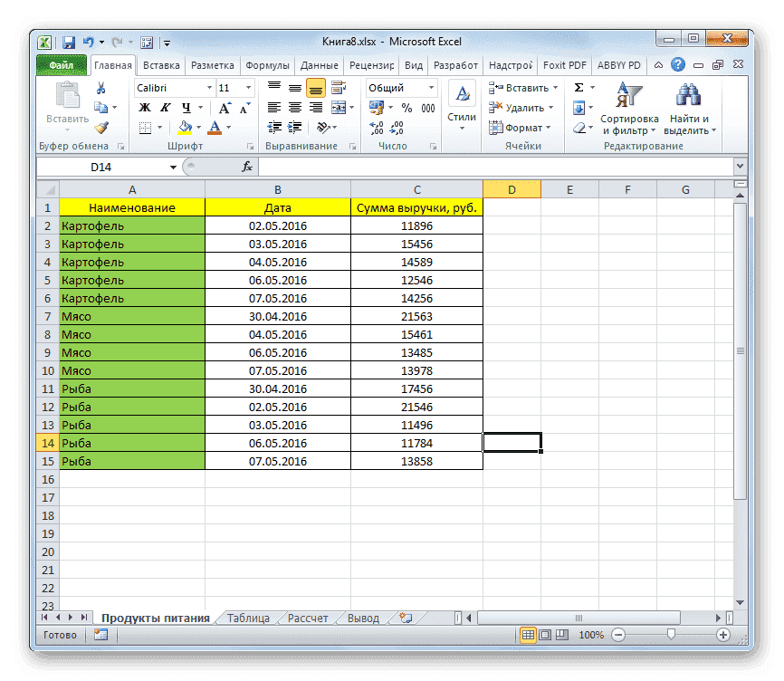Switch to the Таблица sheet tab
Screen dimensions: 784x681
click(247, 618)
